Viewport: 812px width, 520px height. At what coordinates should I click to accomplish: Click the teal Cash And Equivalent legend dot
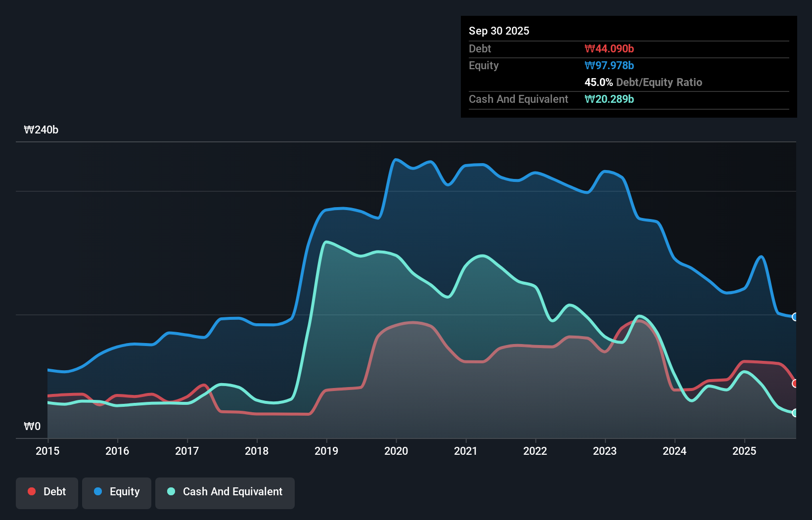point(171,491)
